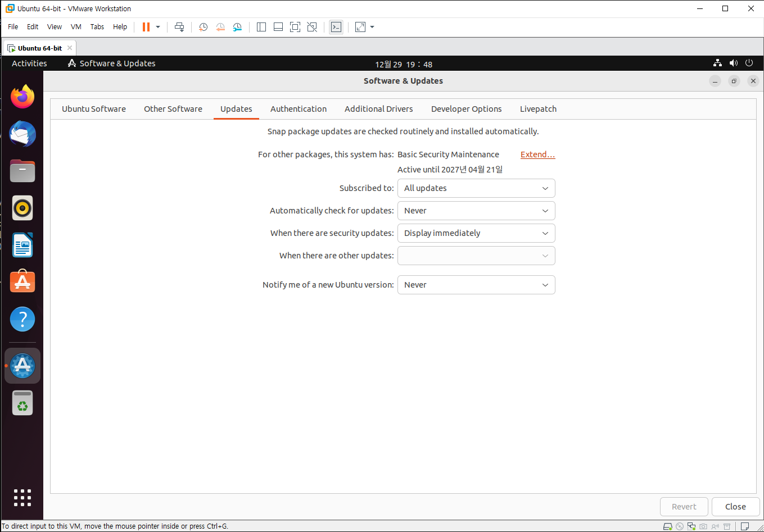Pause the virtual machine with the orange pause icon

146,27
